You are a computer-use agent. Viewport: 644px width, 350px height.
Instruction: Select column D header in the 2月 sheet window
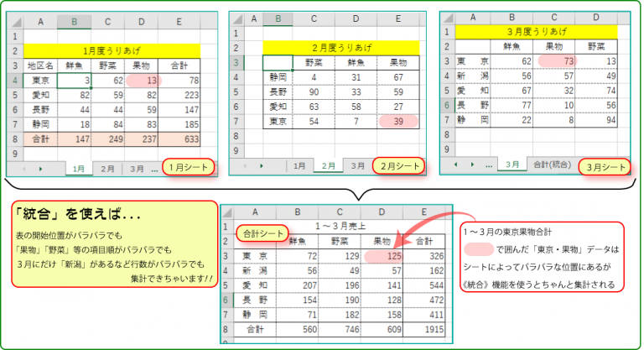[x=356, y=19]
